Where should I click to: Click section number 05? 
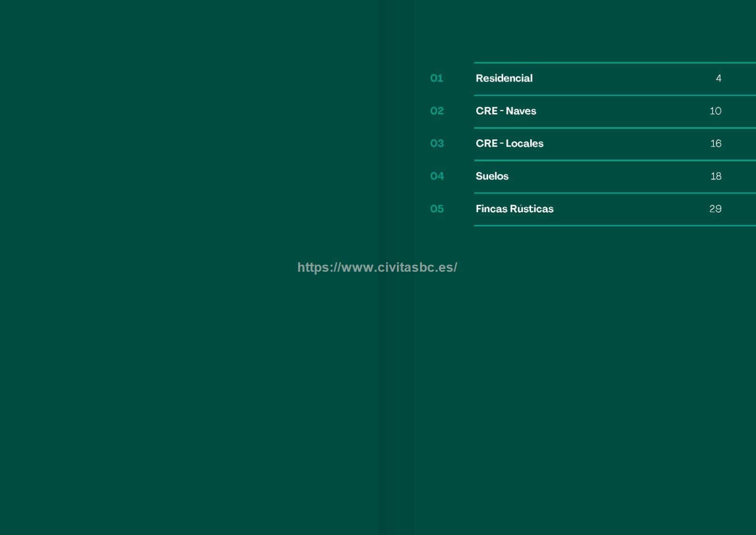[x=437, y=209]
